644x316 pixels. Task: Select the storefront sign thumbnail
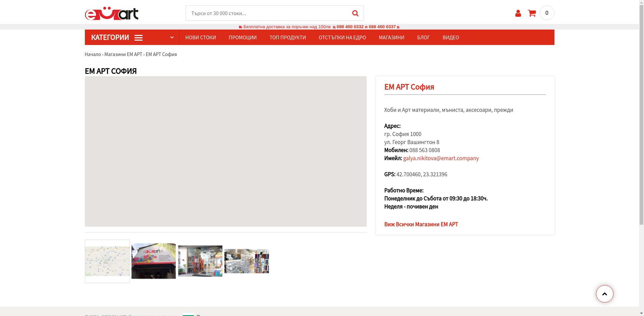(154, 261)
